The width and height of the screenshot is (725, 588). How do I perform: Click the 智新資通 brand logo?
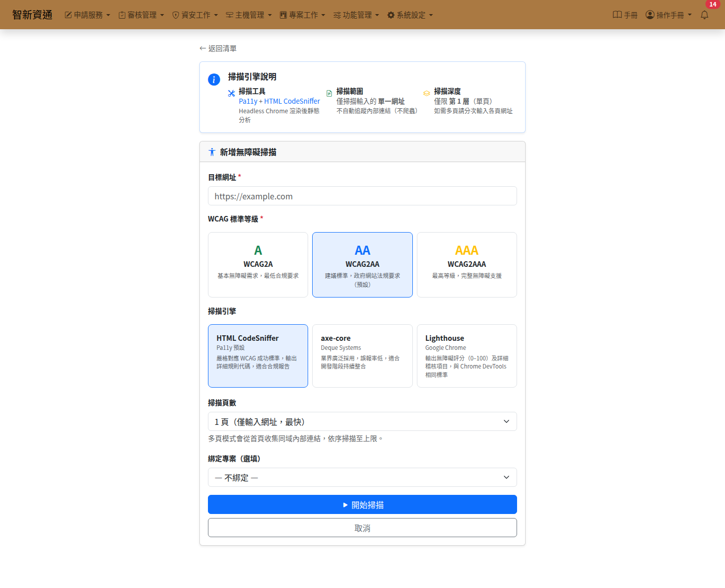pos(32,15)
